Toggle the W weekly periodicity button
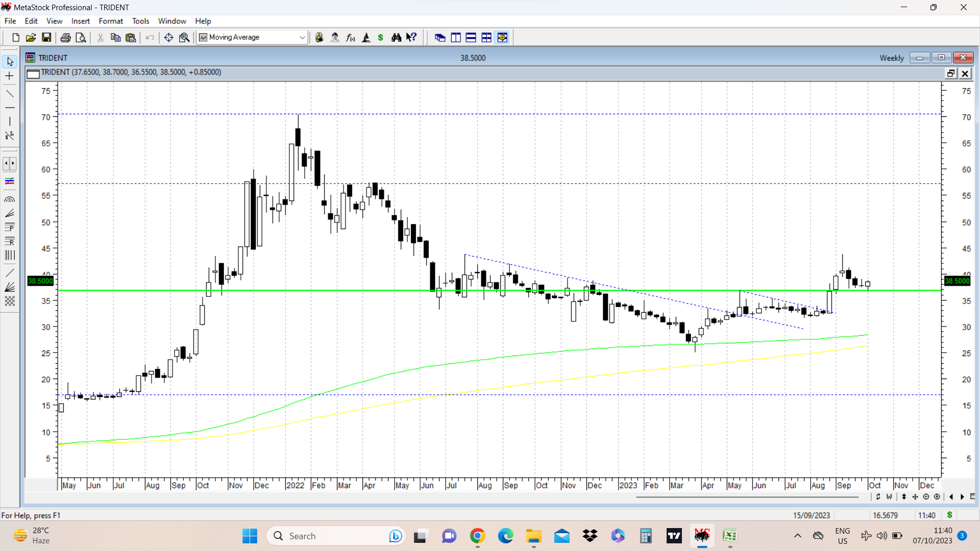The image size is (980, 551). pyautogui.click(x=889, y=496)
